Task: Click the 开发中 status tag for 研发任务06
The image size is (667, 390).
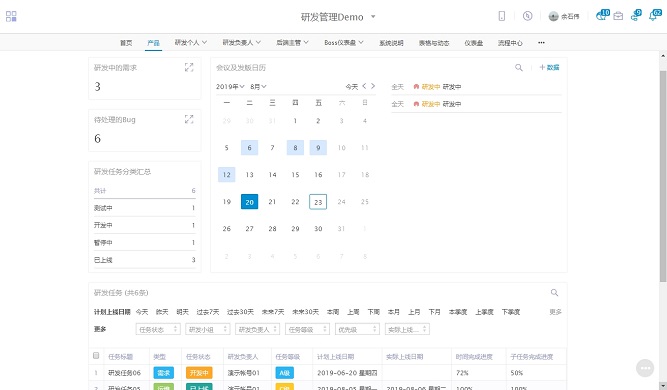Action: pos(199,373)
